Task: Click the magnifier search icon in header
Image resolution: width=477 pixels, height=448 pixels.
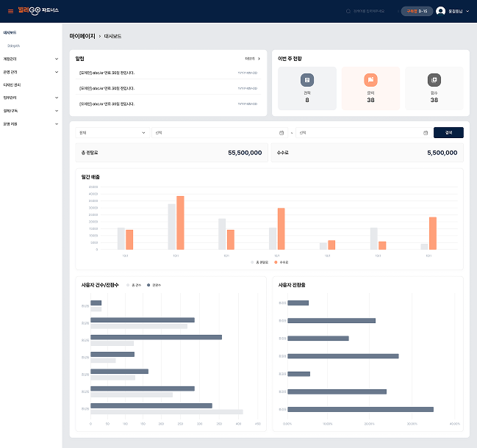Action: click(348, 11)
